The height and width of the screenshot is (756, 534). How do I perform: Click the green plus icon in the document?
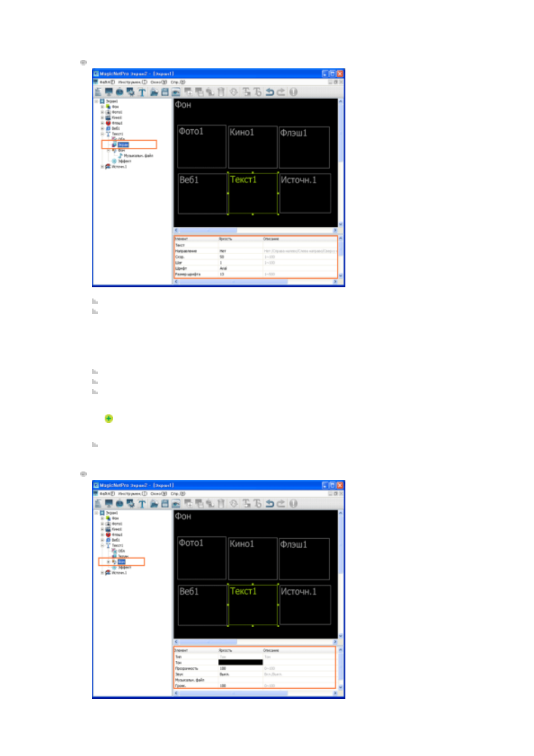[x=109, y=418]
